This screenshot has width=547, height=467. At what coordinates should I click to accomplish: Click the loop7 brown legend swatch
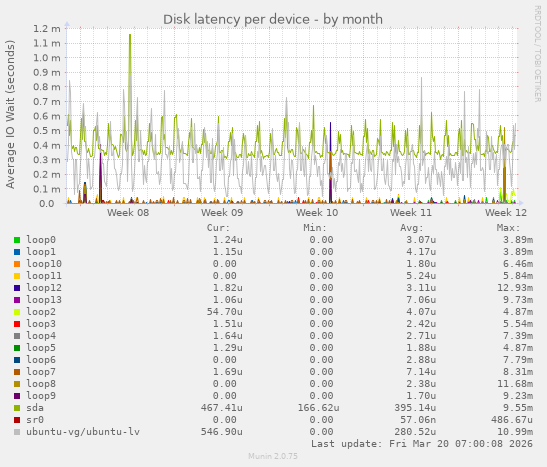pos(17,372)
